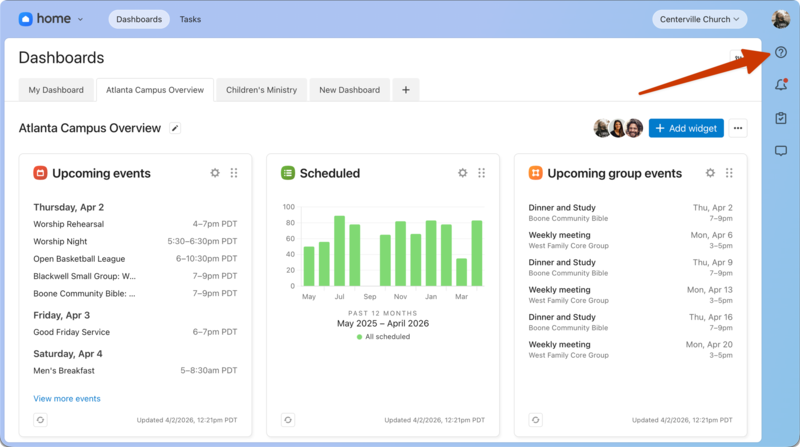Refresh the Upcoming events widget

click(x=40, y=420)
